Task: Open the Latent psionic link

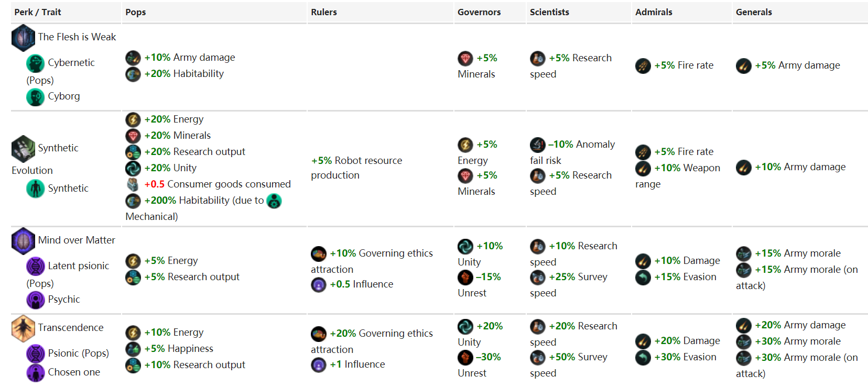Action: point(79,266)
